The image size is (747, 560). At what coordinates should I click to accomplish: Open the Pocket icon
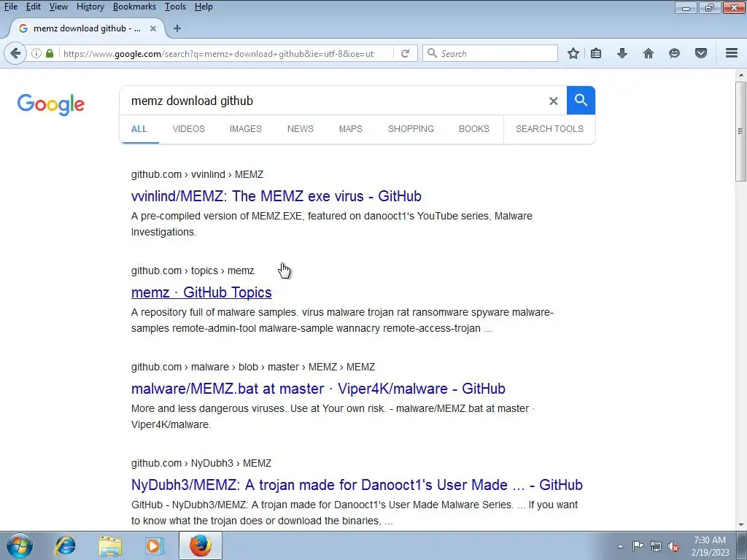(x=701, y=53)
